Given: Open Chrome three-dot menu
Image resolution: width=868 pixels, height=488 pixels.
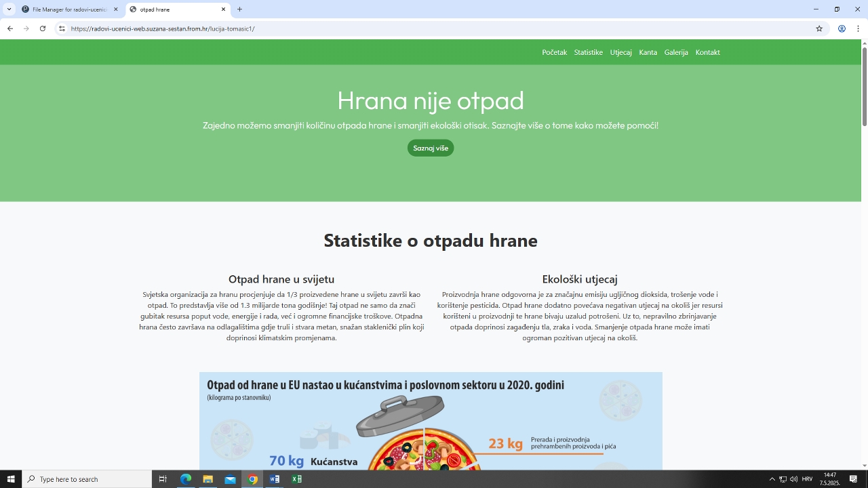Looking at the screenshot, I should 859,28.
